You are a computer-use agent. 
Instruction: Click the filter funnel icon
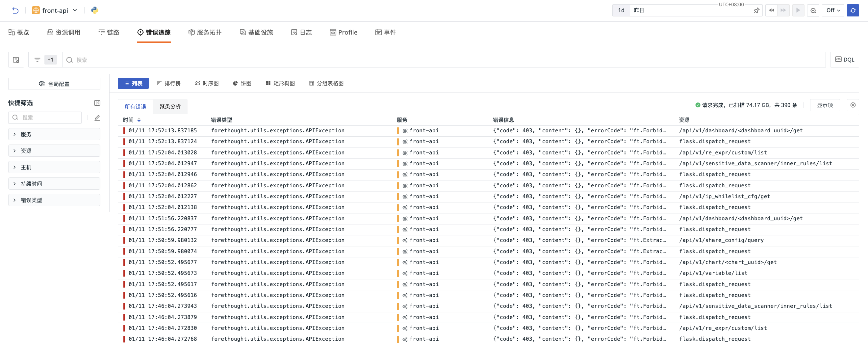[x=38, y=60]
